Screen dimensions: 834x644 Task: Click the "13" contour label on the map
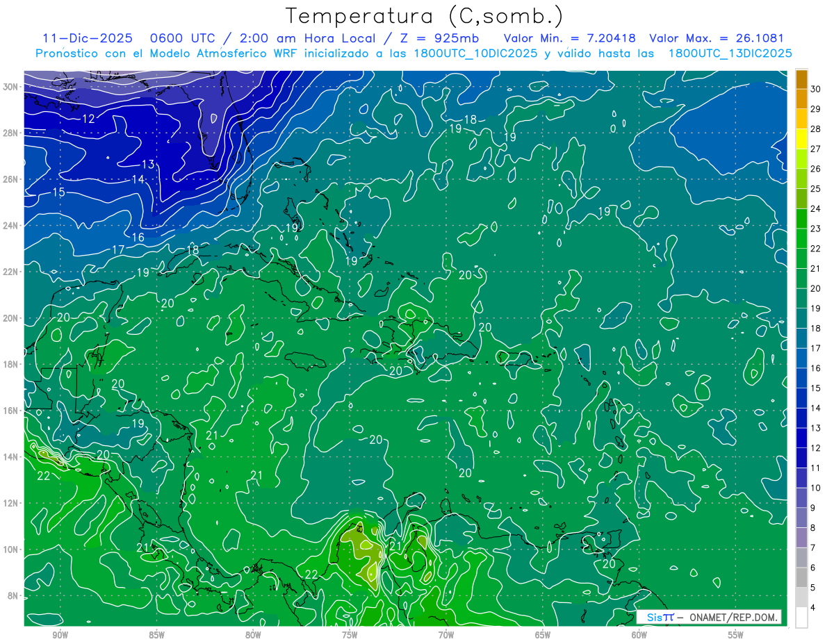[147, 165]
